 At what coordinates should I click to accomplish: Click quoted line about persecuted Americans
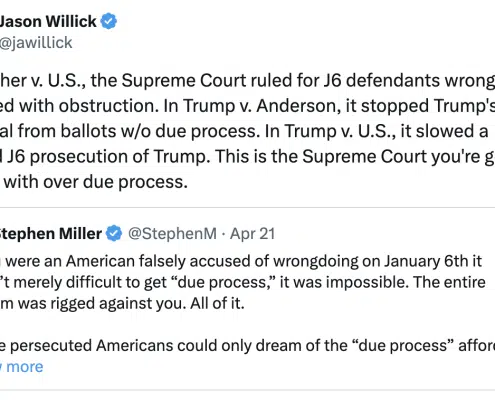pyautogui.click(x=247, y=345)
